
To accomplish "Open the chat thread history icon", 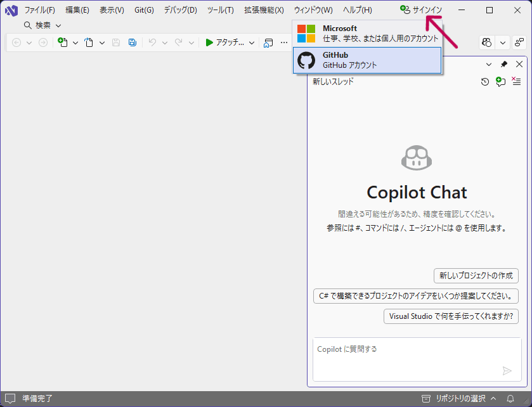I will point(485,82).
